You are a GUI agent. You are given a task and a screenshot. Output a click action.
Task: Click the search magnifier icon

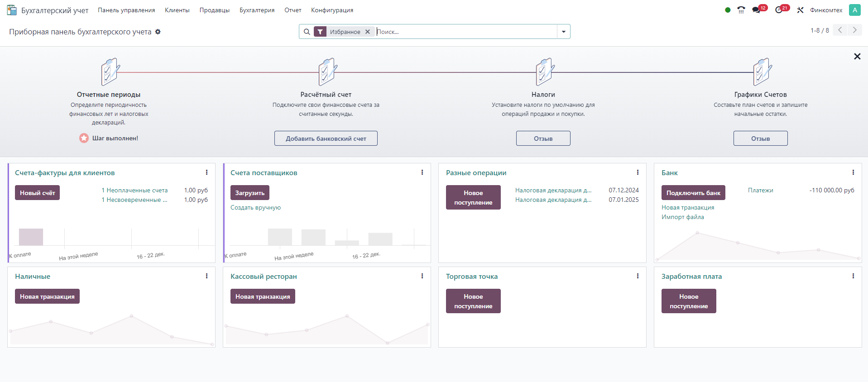pyautogui.click(x=307, y=32)
